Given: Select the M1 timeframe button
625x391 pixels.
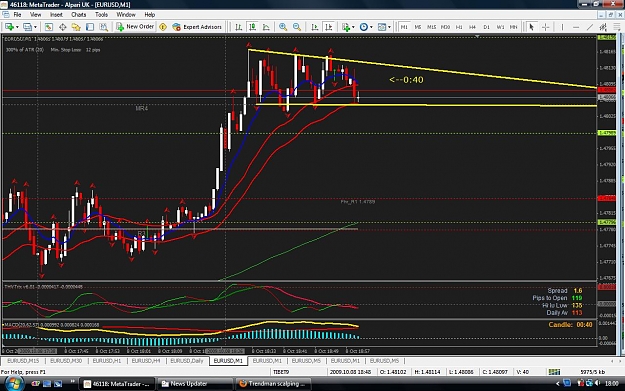Looking at the screenshot, I should (x=404, y=27).
